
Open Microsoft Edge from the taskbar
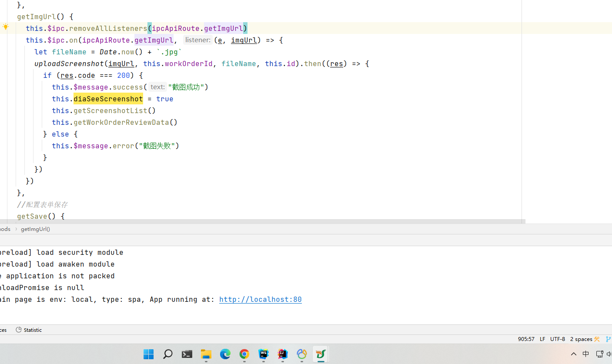[x=225, y=354]
